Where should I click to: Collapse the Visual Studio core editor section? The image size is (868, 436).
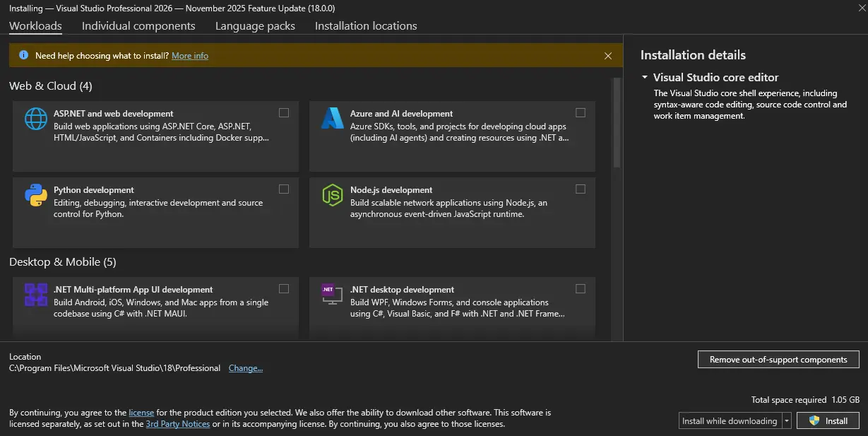coord(645,77)
